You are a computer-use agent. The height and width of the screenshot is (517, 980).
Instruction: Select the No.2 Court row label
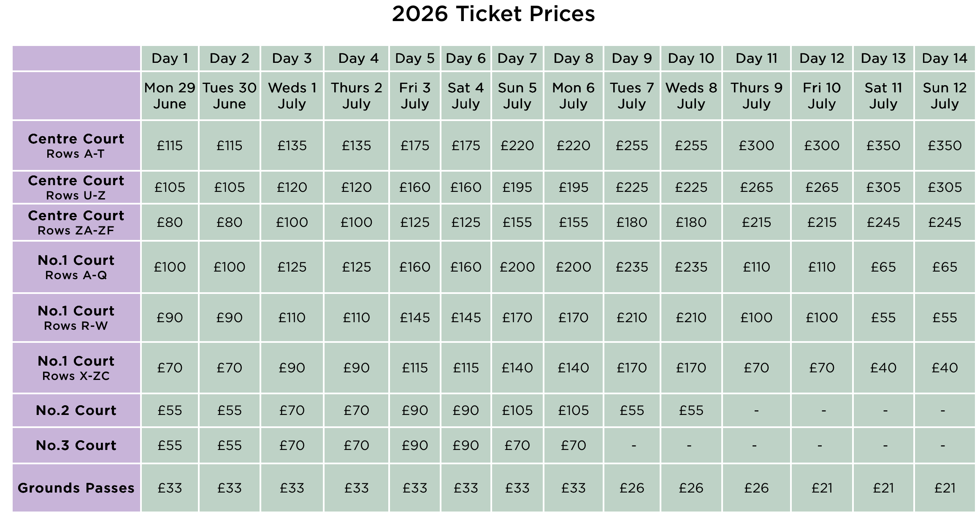point(76,410)
